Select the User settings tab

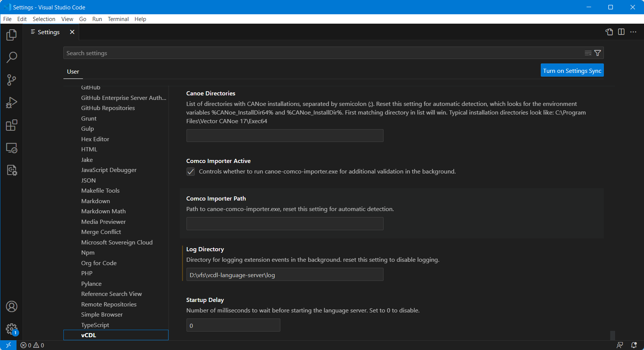click(x=73, y=71)
